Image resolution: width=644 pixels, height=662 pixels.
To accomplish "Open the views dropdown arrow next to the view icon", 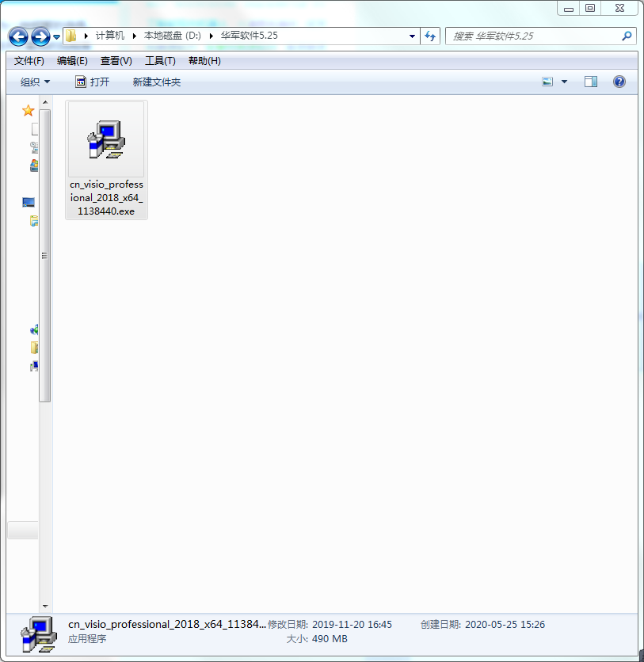I will click(x=564, y=81).
